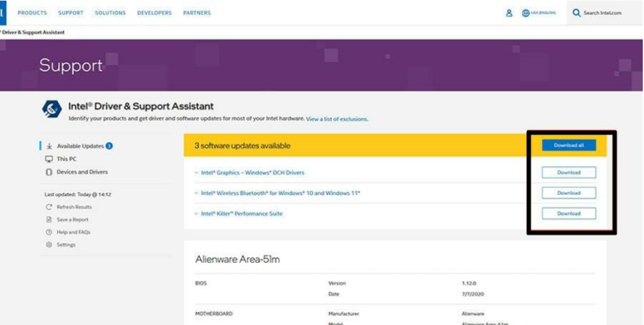The image size is (644, 325).
Task: Expand Intel Killer Performance Suite chevron
Action: coord(196,214)
